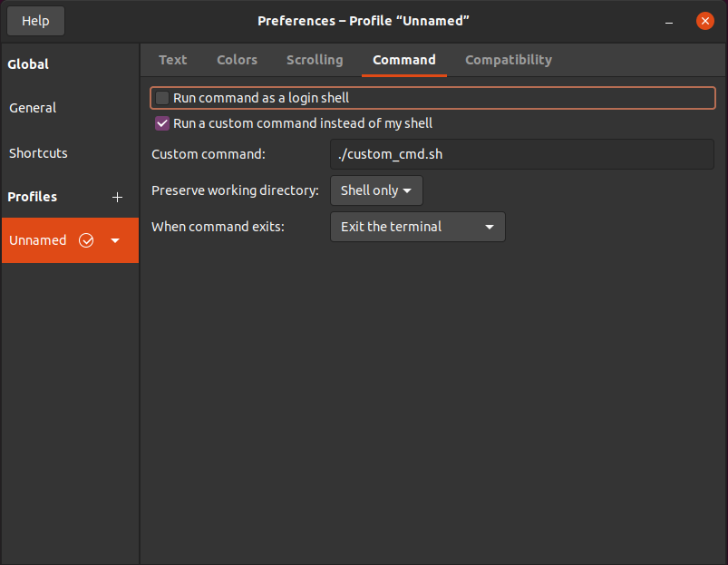The width and height of the screenshot is (728, 565).
Task: Open the Help button
Action: (35, 21)
